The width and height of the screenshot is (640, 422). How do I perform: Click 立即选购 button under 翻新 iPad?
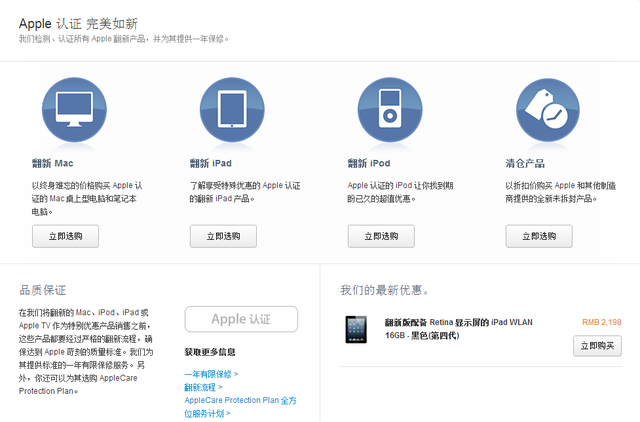(223, 236)
